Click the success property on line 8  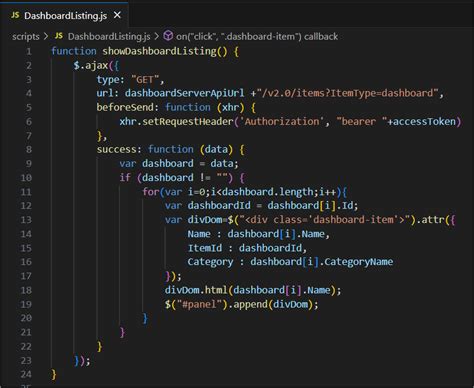pyautogui.click(x=116, y=149)
